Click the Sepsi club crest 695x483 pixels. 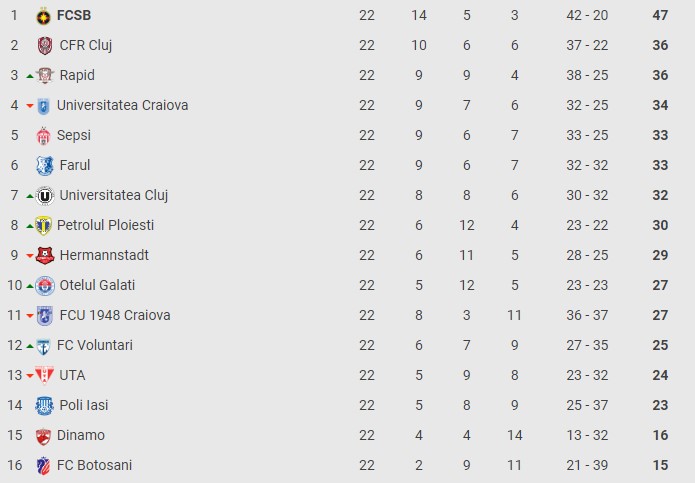point(43,136)
